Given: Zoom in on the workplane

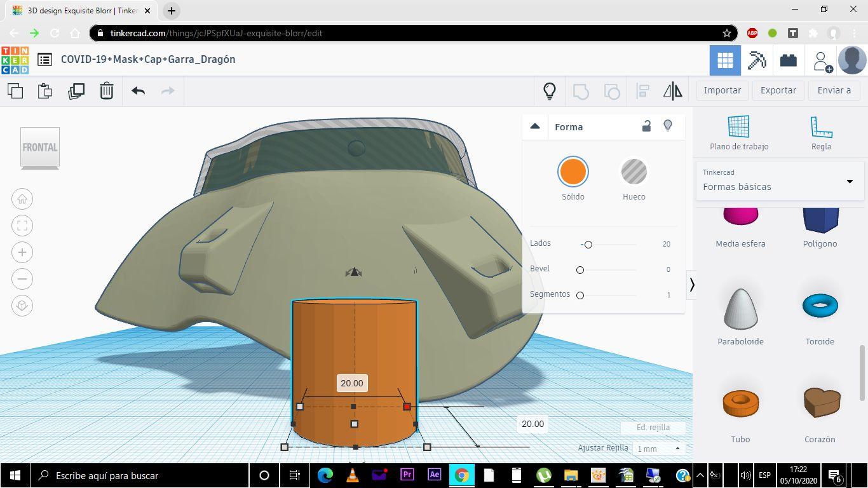Looking at the screenshot, I should [x=22, y=252].
